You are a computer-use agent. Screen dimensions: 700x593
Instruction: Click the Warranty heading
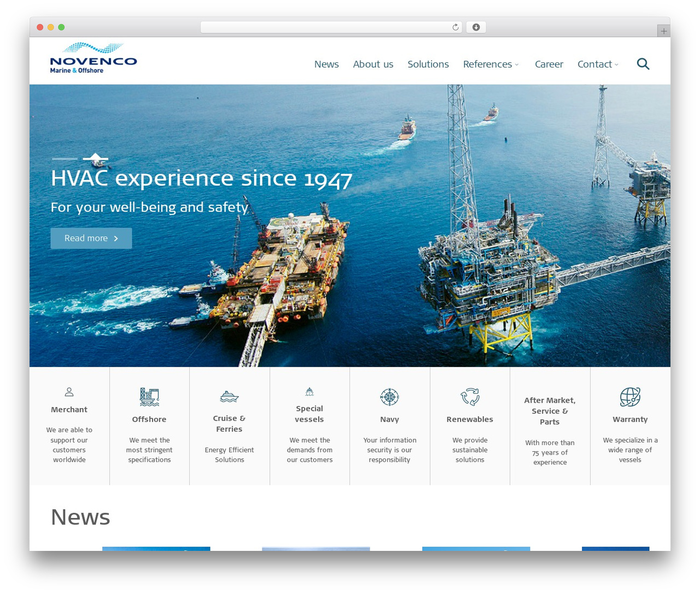click(630, 419)
